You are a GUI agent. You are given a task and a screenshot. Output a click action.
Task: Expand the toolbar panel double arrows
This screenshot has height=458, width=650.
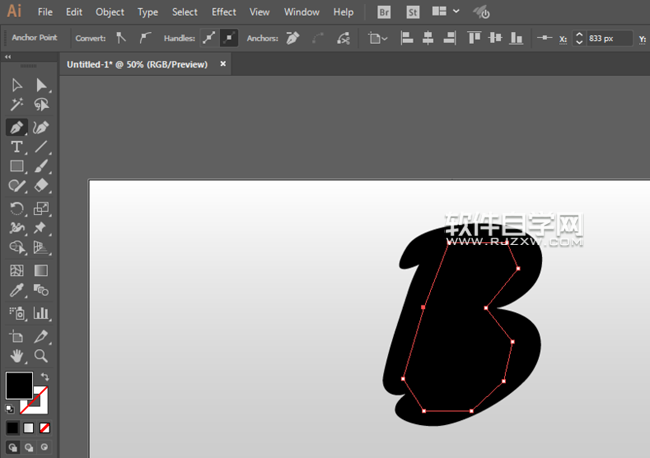click(8, 58)
